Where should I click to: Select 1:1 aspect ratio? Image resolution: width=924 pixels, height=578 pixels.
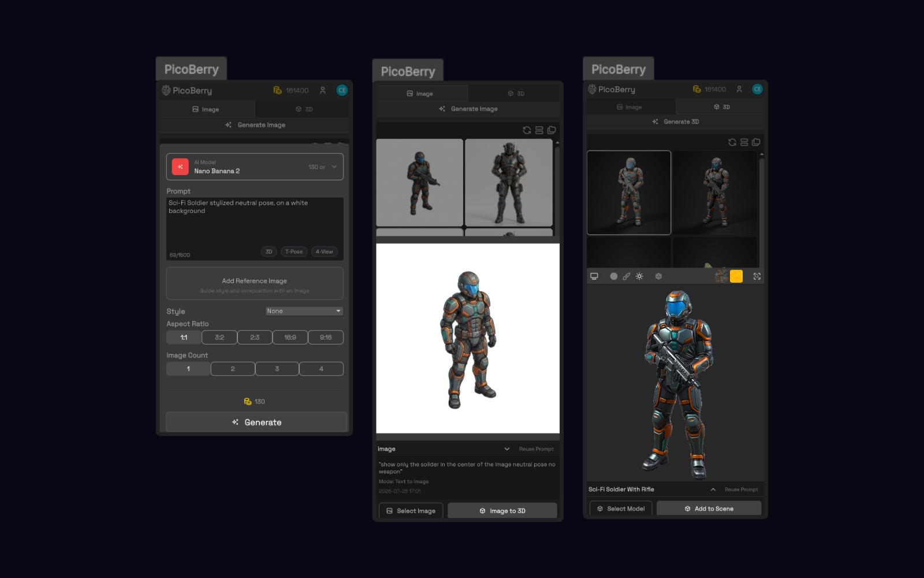point(184,338)
